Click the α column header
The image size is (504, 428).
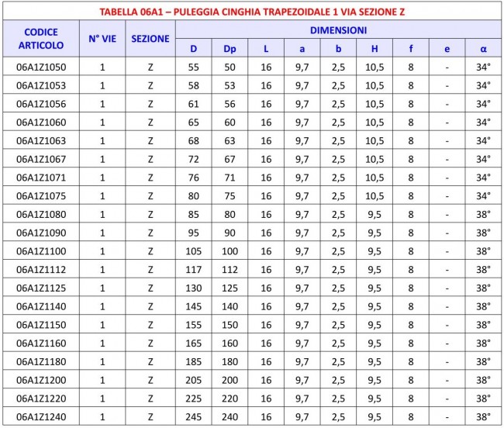pyautogui.click(x=483, y=49)
